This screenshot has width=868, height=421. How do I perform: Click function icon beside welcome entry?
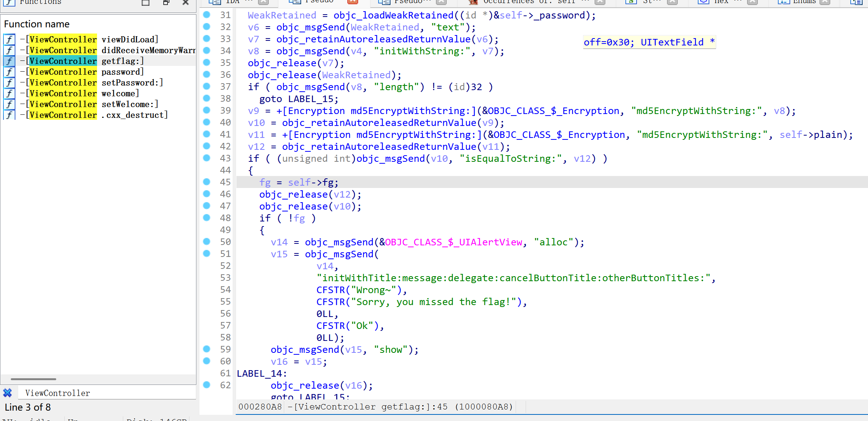pyautogui.click(x=9, y=93)
